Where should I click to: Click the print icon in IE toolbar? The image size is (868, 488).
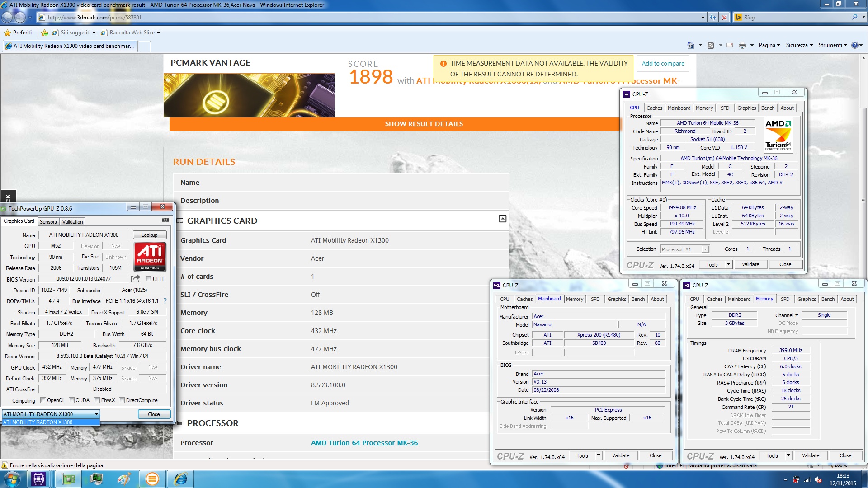[x=742, y=45]
